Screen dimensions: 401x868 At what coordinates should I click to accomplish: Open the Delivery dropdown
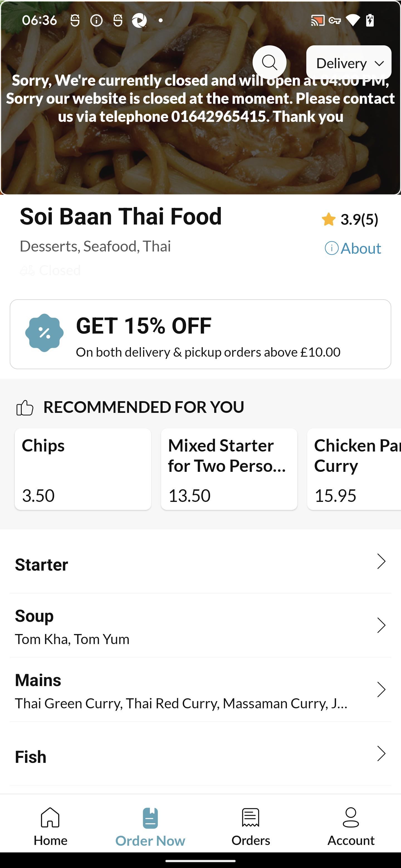(349, 63)
